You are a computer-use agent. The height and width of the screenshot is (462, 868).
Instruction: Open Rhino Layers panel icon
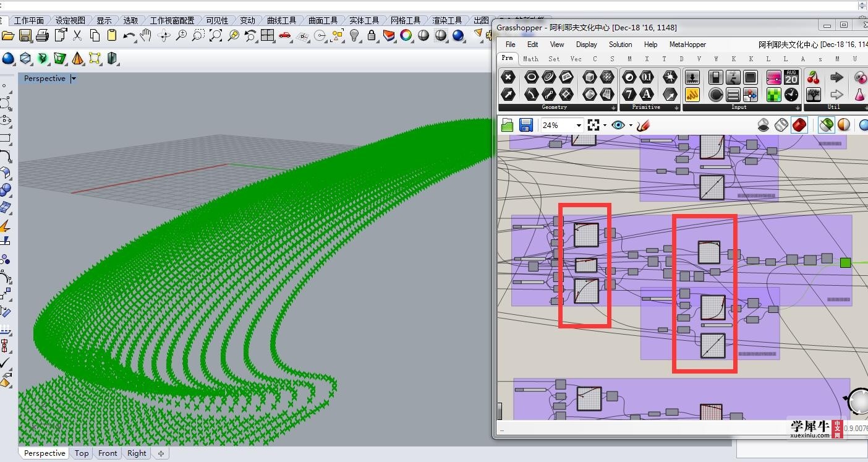coord(389,36)
